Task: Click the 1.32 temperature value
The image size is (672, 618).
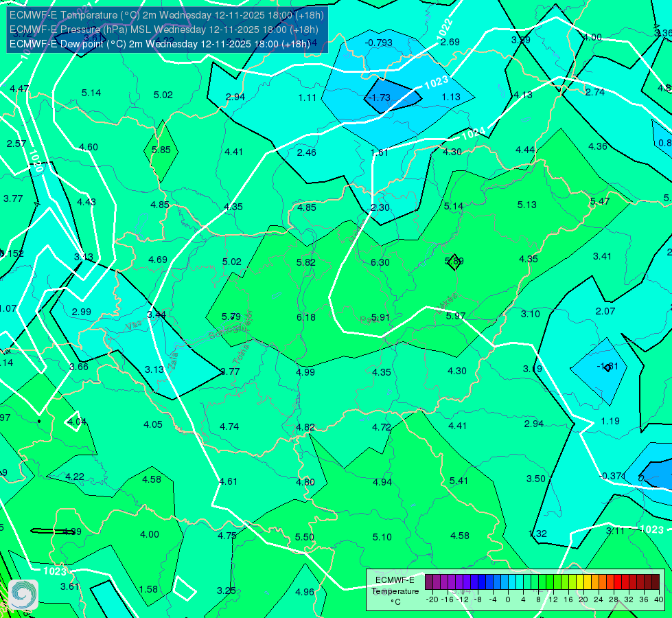Action: click(x=538, y=534)
